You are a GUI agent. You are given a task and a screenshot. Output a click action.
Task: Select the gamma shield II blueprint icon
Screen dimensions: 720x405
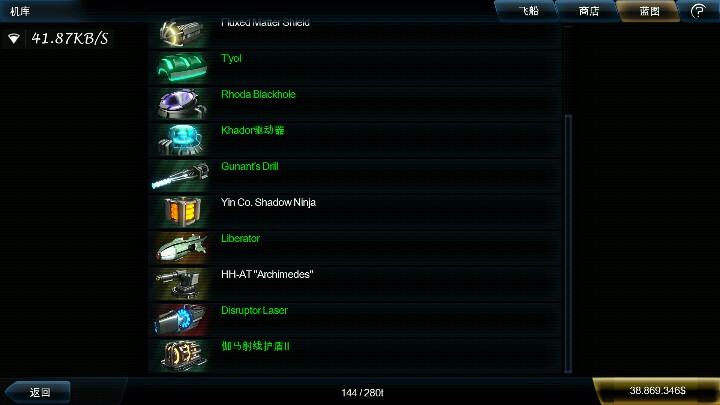click(182, 356)
